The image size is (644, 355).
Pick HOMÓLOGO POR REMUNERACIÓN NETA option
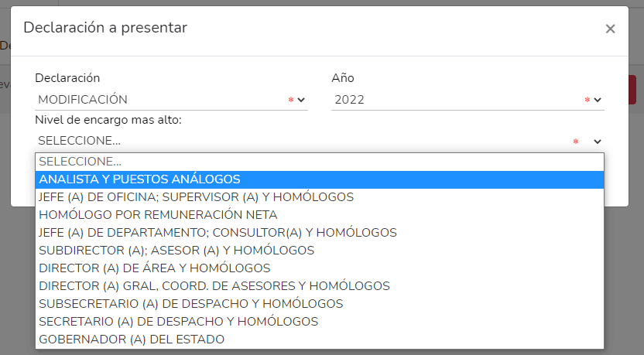pos(158,215)
